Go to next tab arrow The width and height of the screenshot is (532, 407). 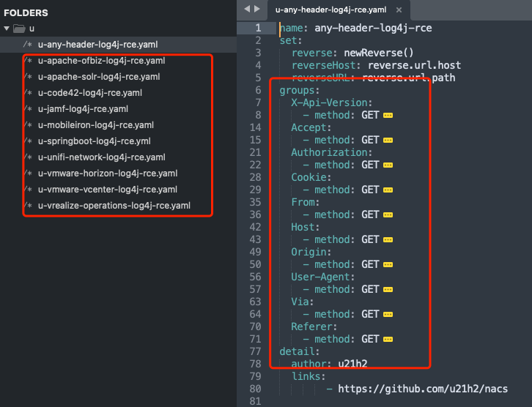click(x=257, y=9)
